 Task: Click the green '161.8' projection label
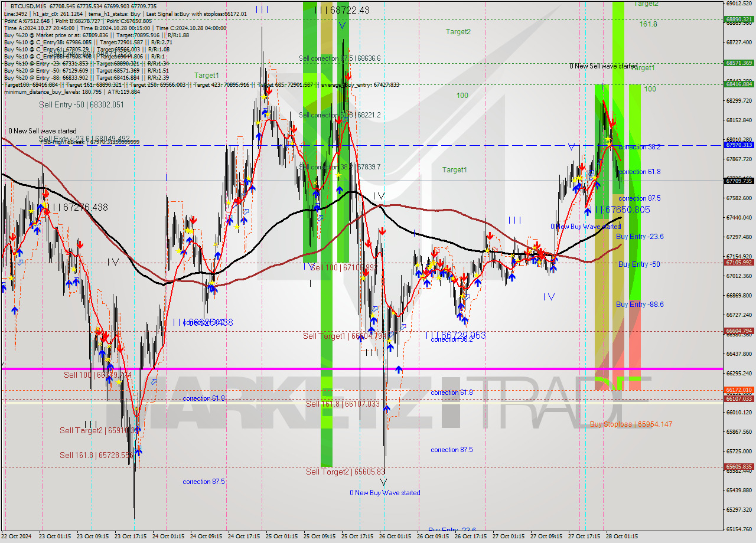648,24
